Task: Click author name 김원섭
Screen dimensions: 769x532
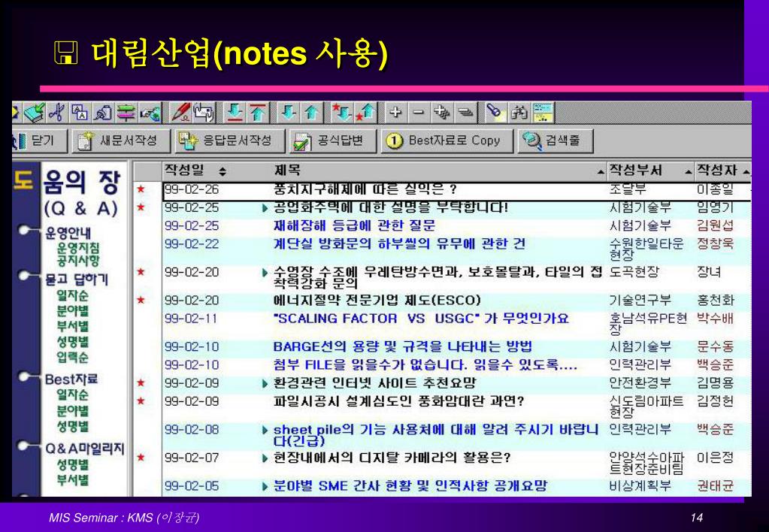Action: [715, 225]
